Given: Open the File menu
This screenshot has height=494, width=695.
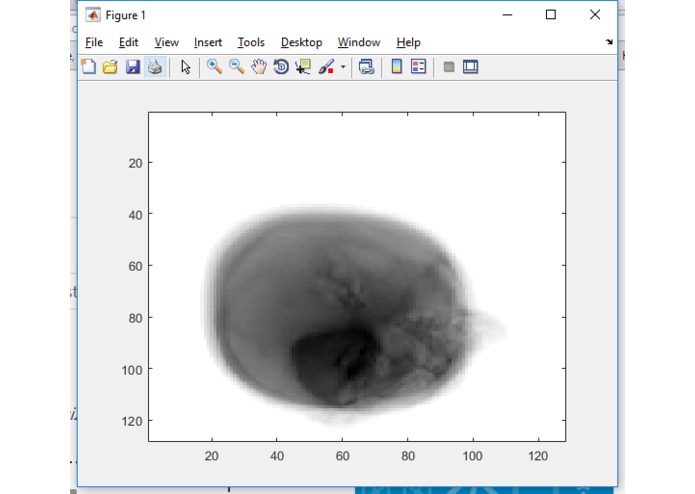Looking at the screenshot, I should [x=94, y=43].
